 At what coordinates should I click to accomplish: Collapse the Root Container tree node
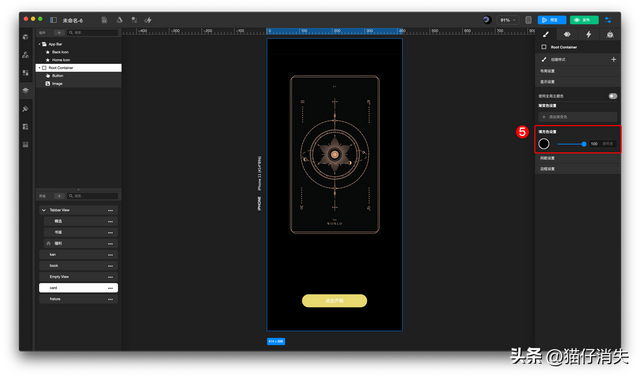(x=40, y=68)
